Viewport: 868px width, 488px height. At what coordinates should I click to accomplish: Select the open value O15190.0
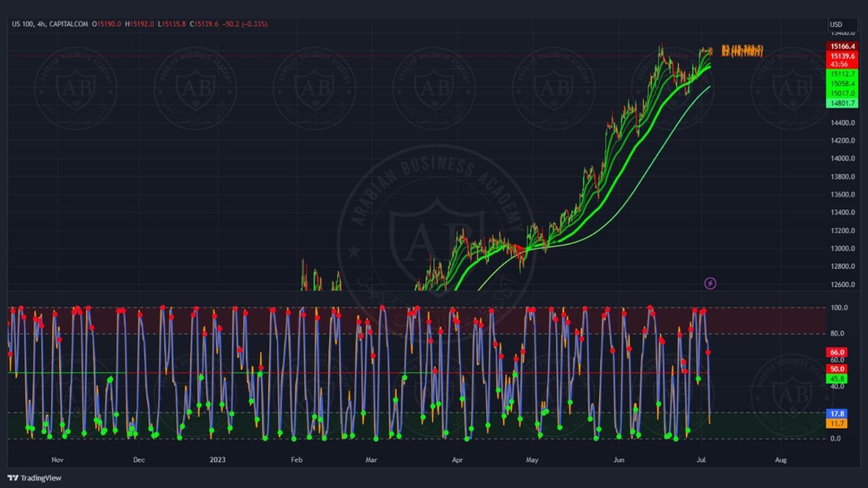[x=106, y=24]
